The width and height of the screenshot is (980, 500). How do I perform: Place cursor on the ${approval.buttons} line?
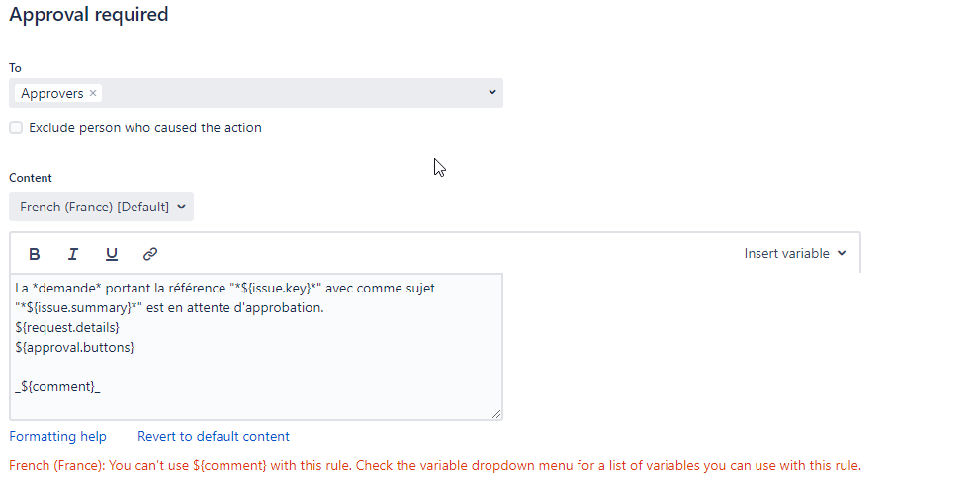74,347
